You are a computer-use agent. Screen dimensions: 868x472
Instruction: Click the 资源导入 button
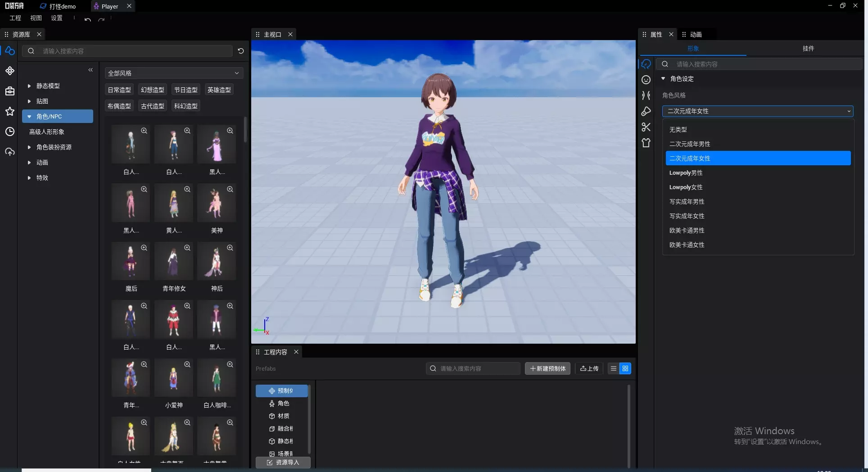click(x=283, y=462)
